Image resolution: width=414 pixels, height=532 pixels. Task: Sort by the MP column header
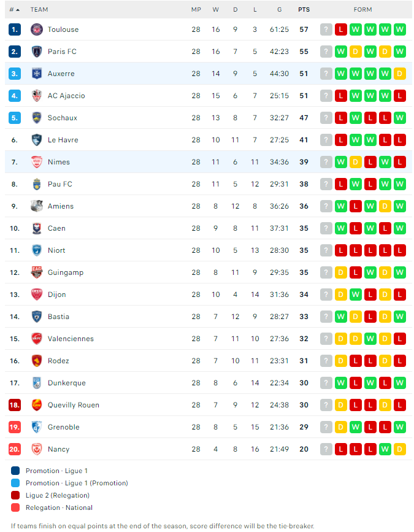pos(196,10)
